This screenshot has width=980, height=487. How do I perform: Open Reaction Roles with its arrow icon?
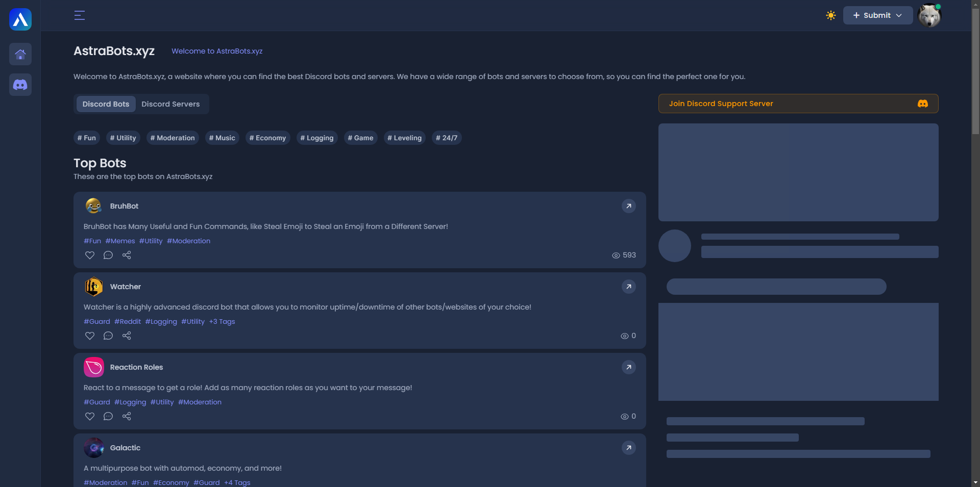(x=629, y=367)
